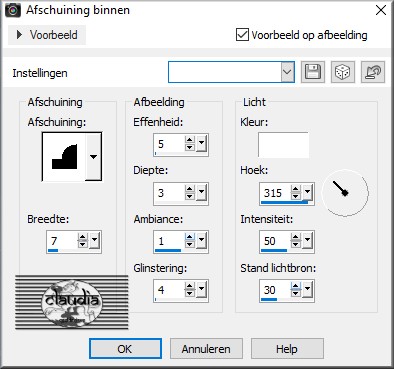Decrease Glinstering with down arrow
The width and height of the screenshot is (394, 369).
click(x=189, y=293)
